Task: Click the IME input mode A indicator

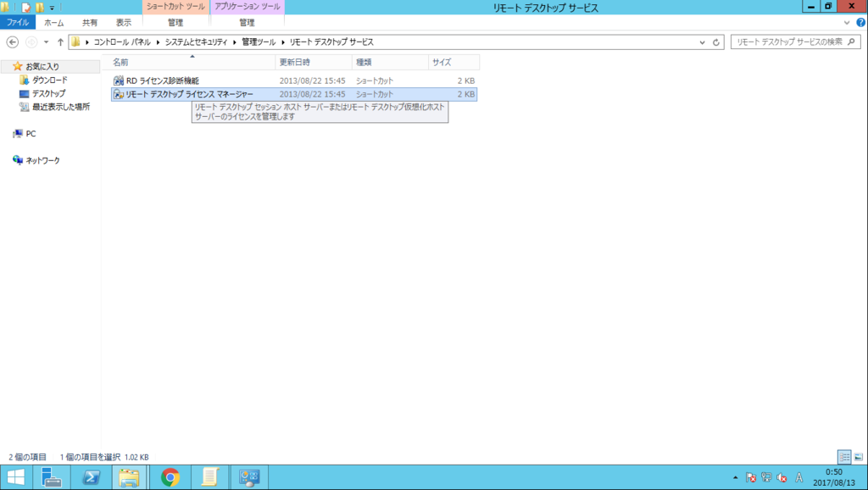Action: tap(798, 477)
